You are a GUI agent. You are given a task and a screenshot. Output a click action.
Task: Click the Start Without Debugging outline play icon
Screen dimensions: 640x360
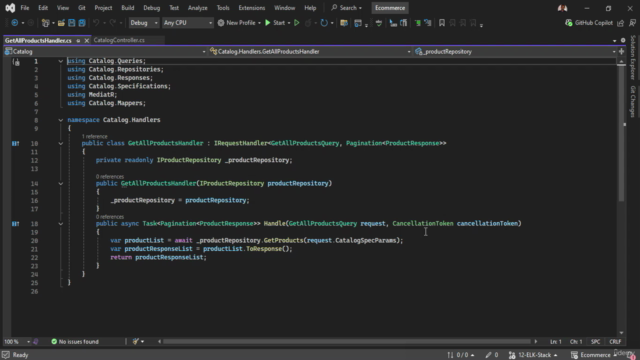click(x=297, y=23)
